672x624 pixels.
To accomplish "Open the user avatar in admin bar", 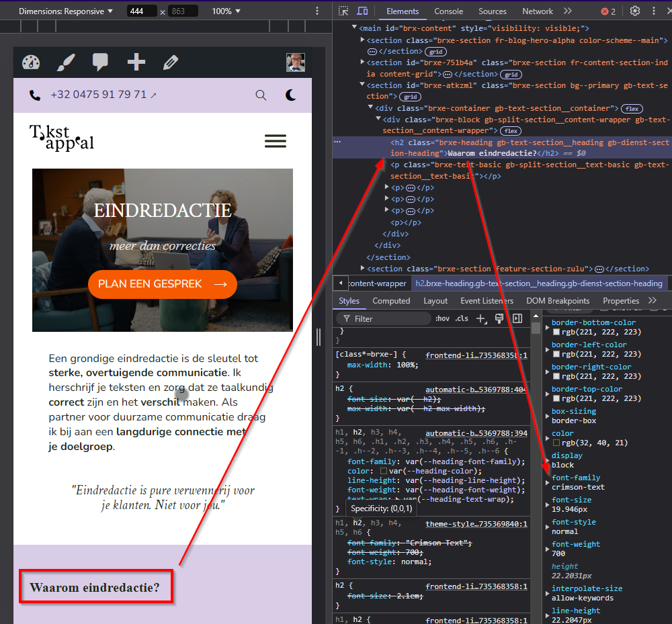I will [x=296, y=62].
